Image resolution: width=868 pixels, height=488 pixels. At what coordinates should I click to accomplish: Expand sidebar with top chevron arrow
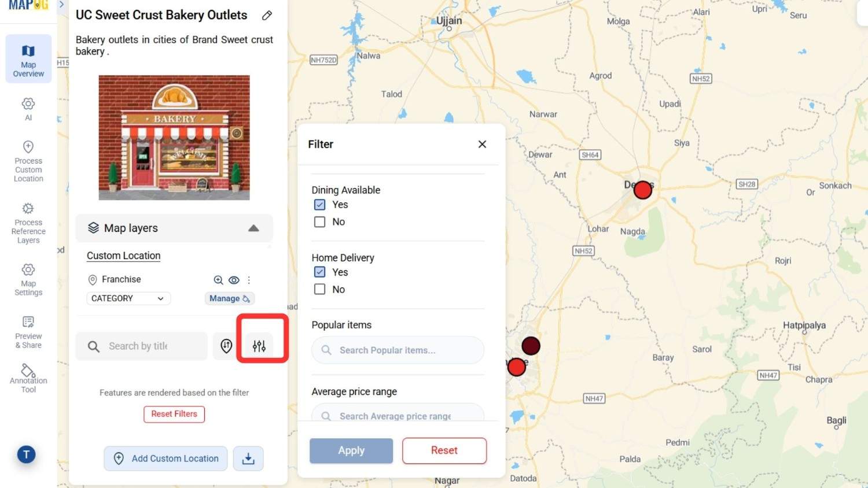tap(61, 5)
